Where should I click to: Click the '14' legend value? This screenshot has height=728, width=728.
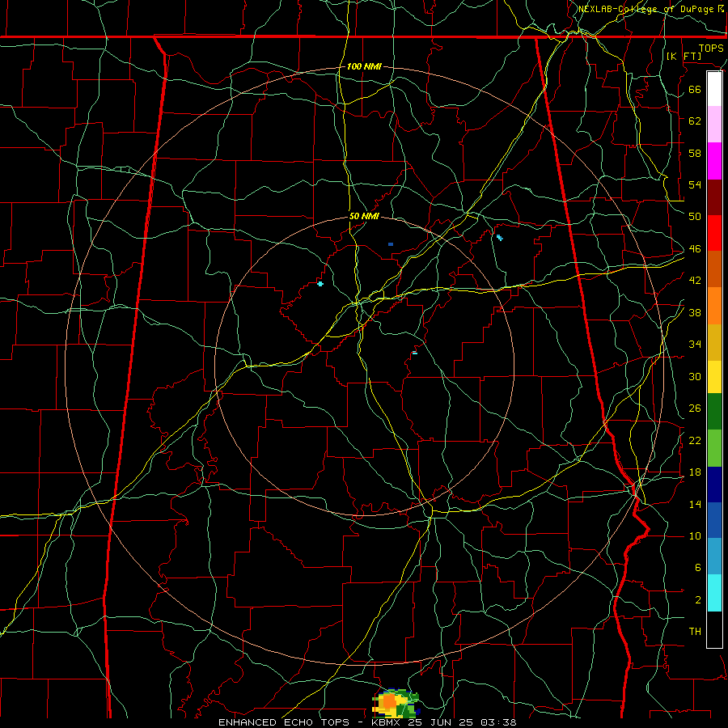tap(695, 504)
